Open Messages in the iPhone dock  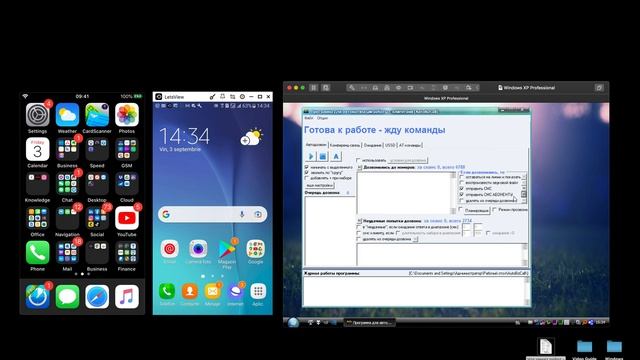pos(67,296)
